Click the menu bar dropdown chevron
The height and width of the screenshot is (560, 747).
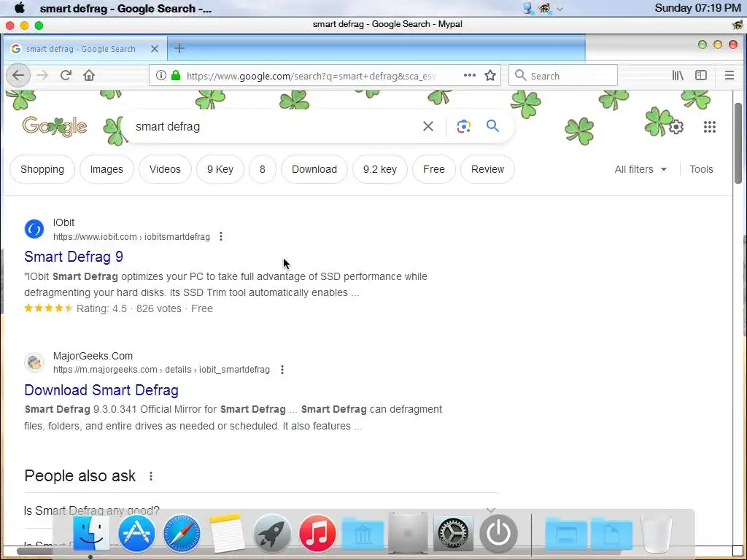click(560, 9)
